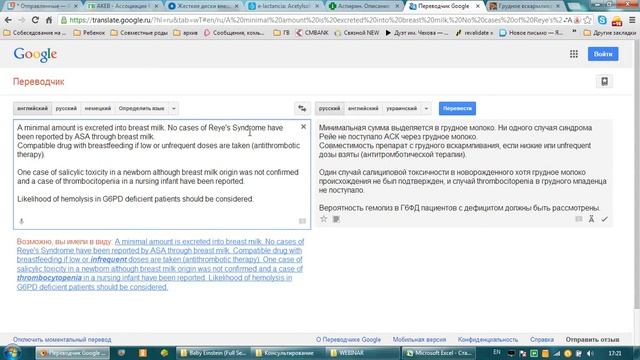Screen dimensions: 640x360
Task: Click the transliteration Ä icon under translation
Action: (591, 219)
